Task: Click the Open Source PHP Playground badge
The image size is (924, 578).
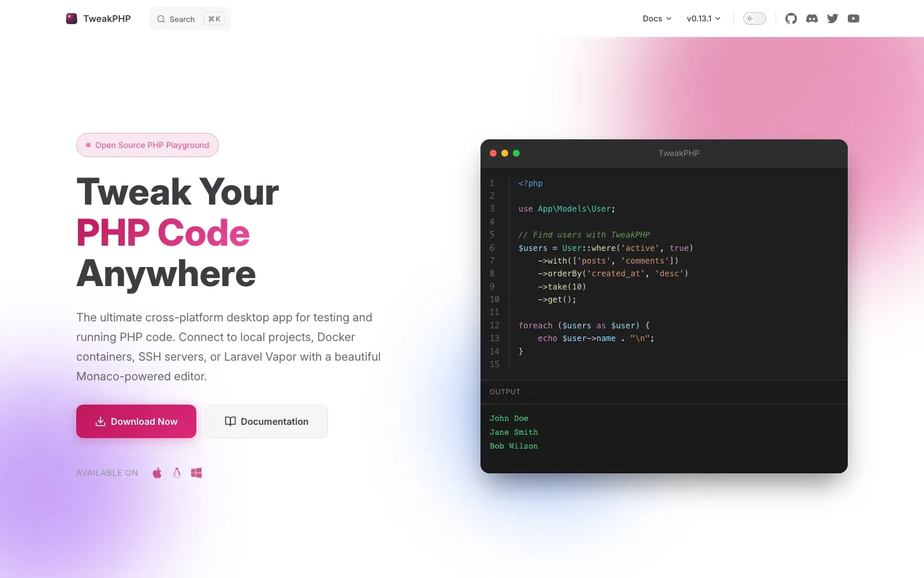Action: [147, 145]
